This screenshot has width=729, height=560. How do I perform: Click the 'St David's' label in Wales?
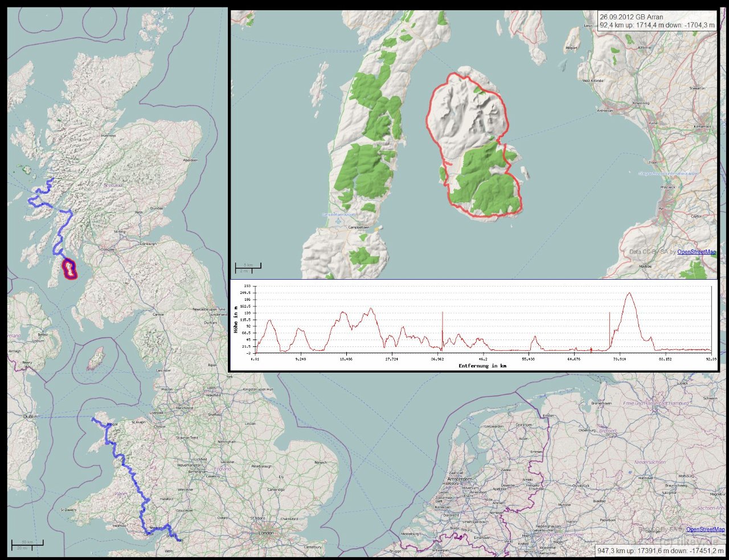coord(68,510)
